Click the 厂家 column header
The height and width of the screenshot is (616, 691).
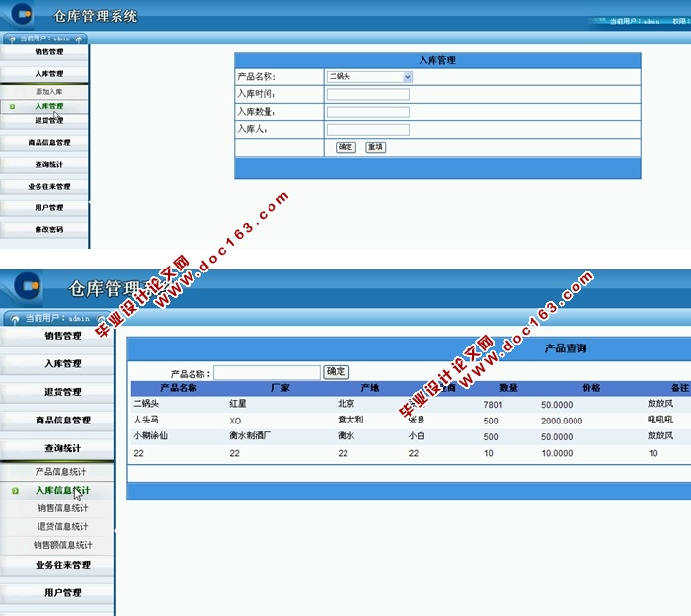[x=280, y=388]
